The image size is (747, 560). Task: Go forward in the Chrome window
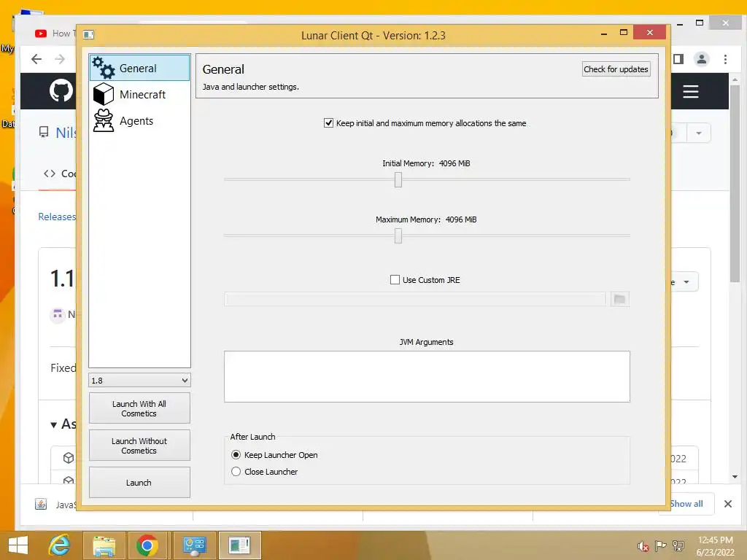60,59
